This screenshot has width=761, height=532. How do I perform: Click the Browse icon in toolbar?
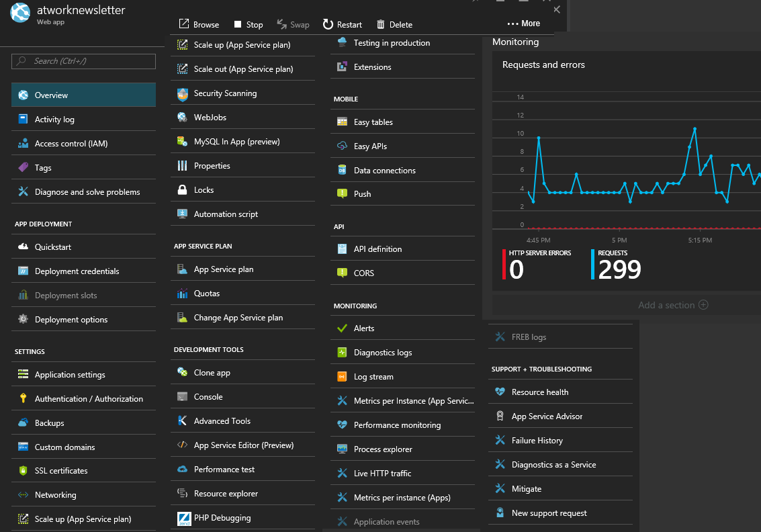point(184,24)
